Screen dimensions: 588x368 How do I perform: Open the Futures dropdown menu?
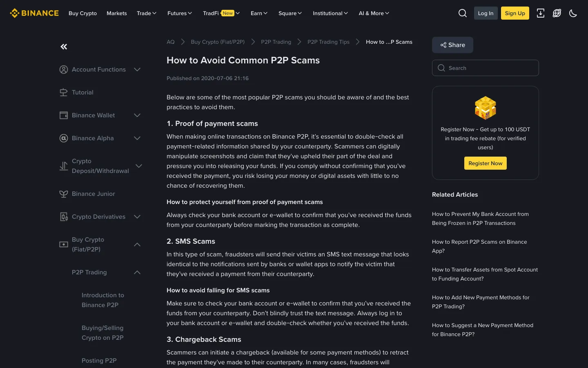(x=180, y=13)
